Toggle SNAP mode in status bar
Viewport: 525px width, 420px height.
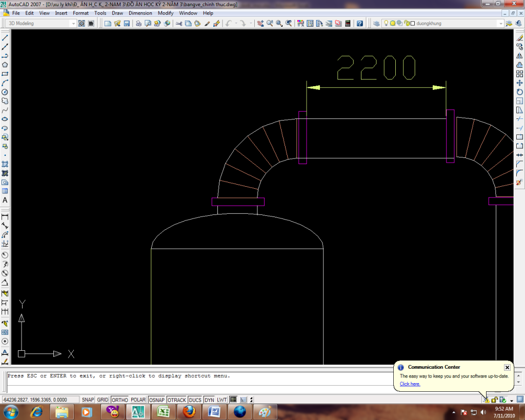(88, 399)
